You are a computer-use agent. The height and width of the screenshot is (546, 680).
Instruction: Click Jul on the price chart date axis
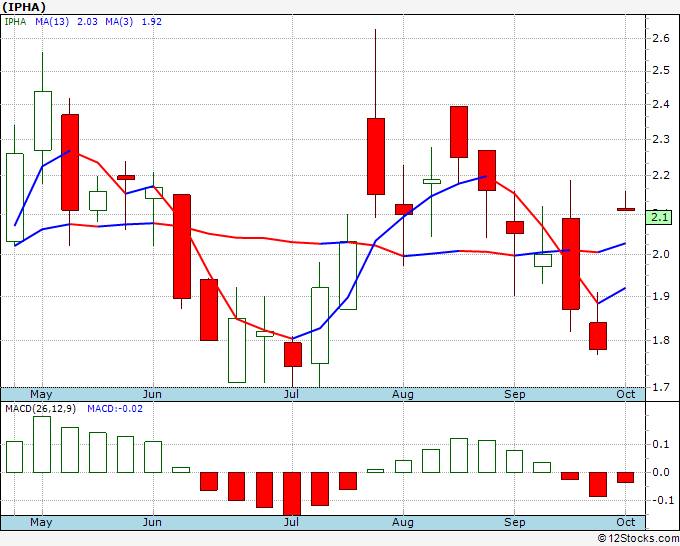291,394
